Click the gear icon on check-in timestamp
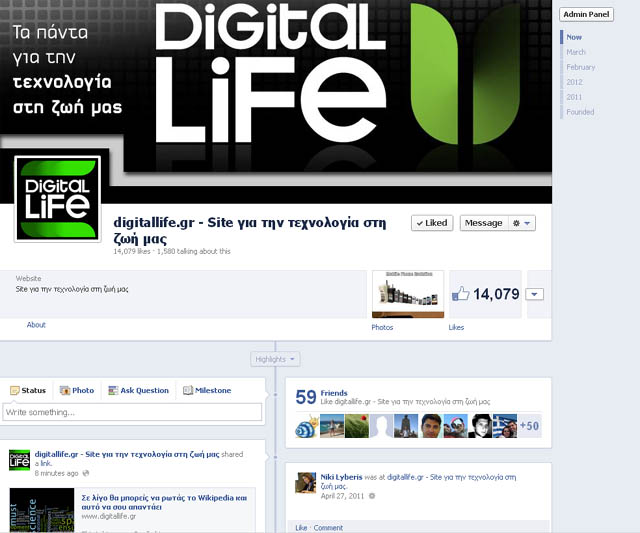 click(372, 496)
